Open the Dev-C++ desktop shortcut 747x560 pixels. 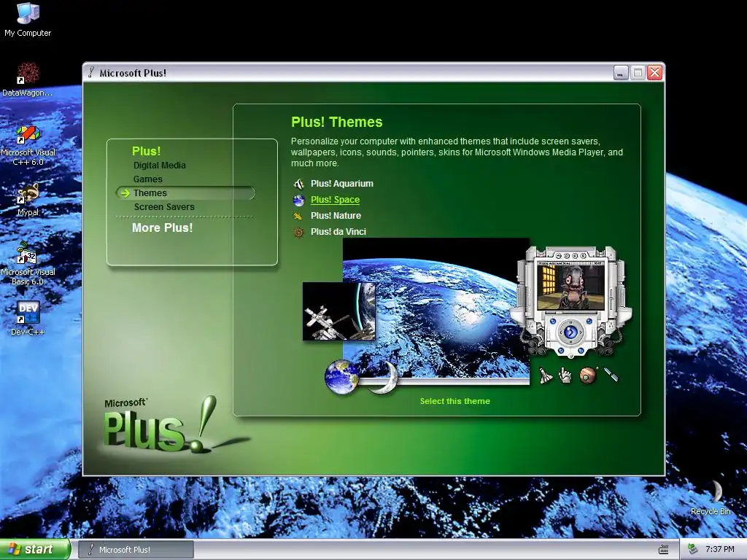coord(28,318)
